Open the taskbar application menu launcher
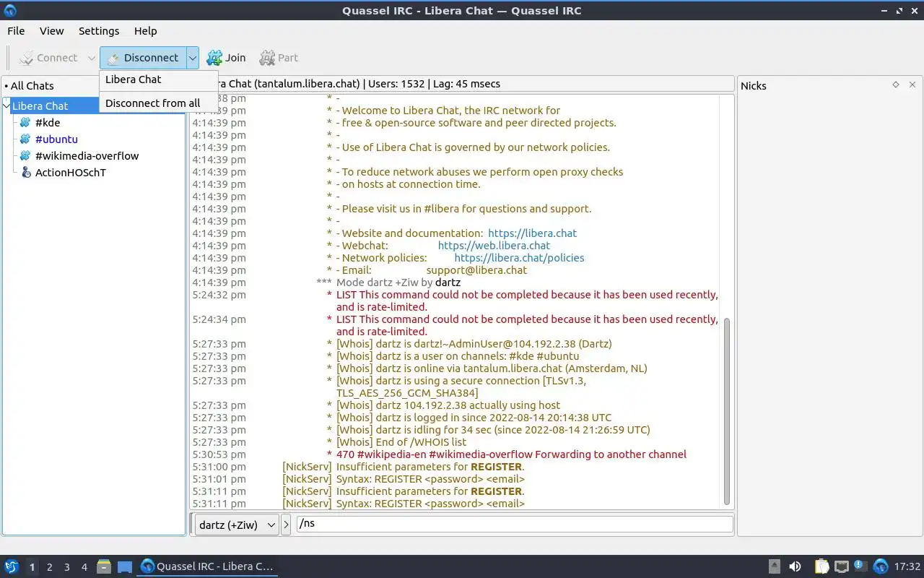The image size is (924, 578). (12, 566)
